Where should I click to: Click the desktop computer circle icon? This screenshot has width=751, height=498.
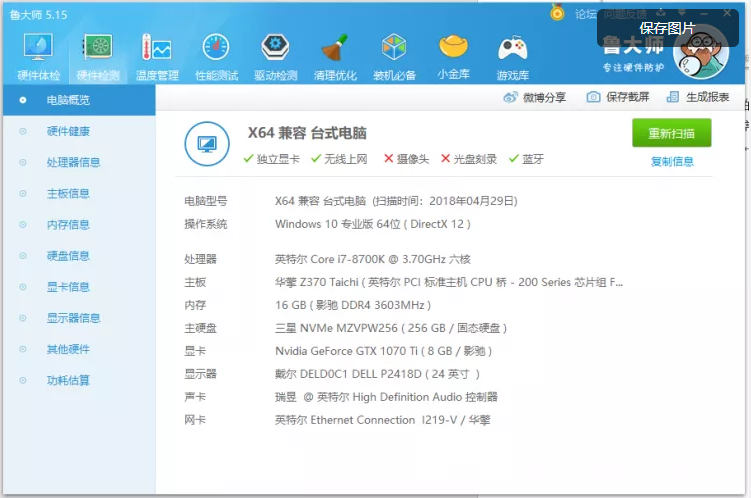click(x=207, y=144)
